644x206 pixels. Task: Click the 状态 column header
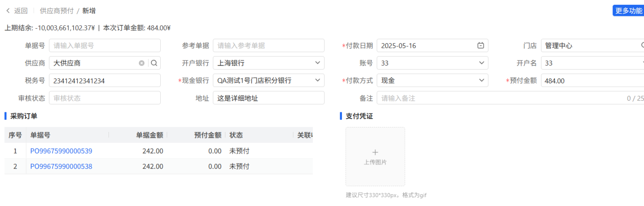click(x=236, y=135)
